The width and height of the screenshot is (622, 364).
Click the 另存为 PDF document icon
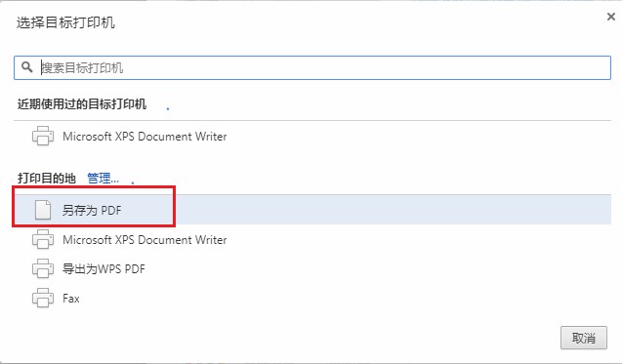coord(43,210)
